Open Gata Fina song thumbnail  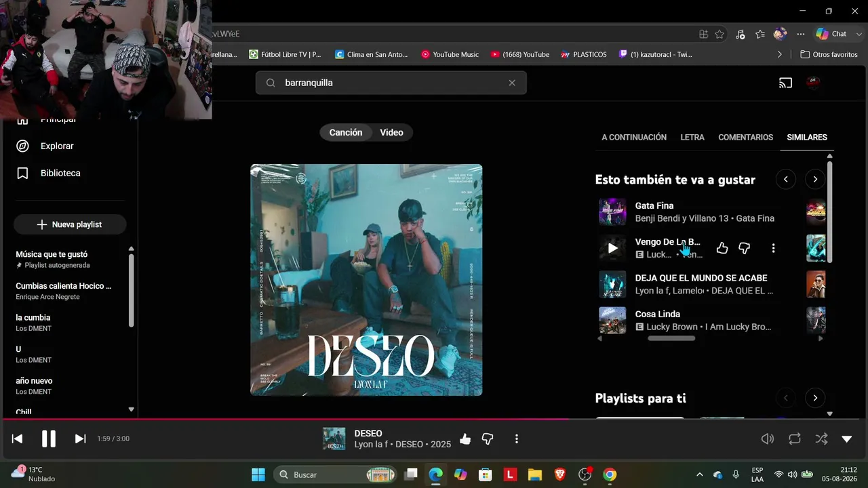coord(612,211)
